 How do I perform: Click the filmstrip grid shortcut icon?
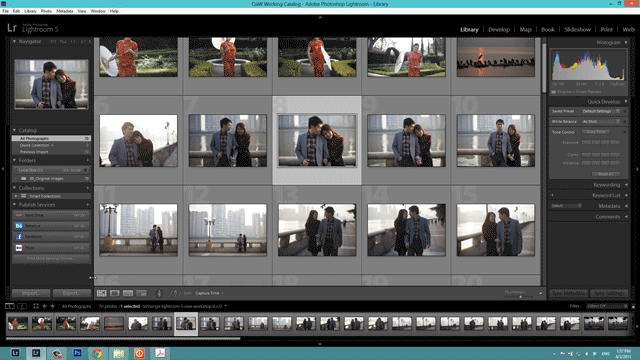click(36, 306)
